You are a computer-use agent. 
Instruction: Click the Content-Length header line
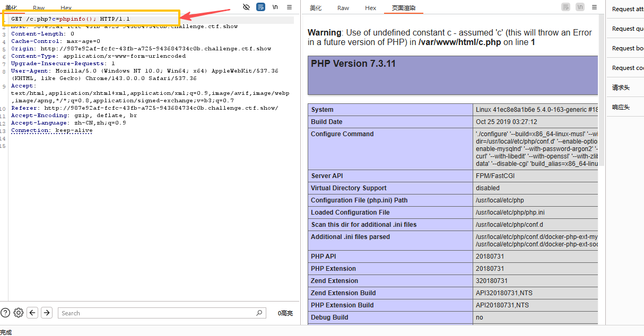(x=42, y=34)
